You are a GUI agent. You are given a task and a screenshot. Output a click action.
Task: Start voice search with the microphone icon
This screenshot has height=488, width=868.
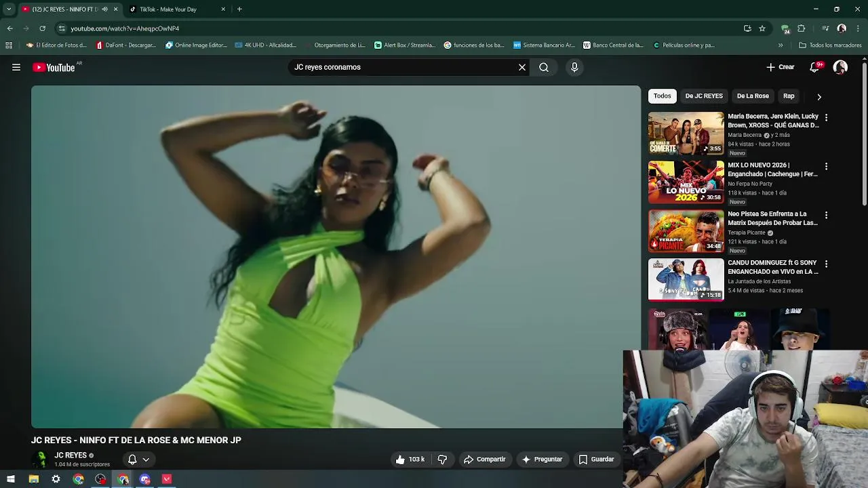click(x=574, y=67)
